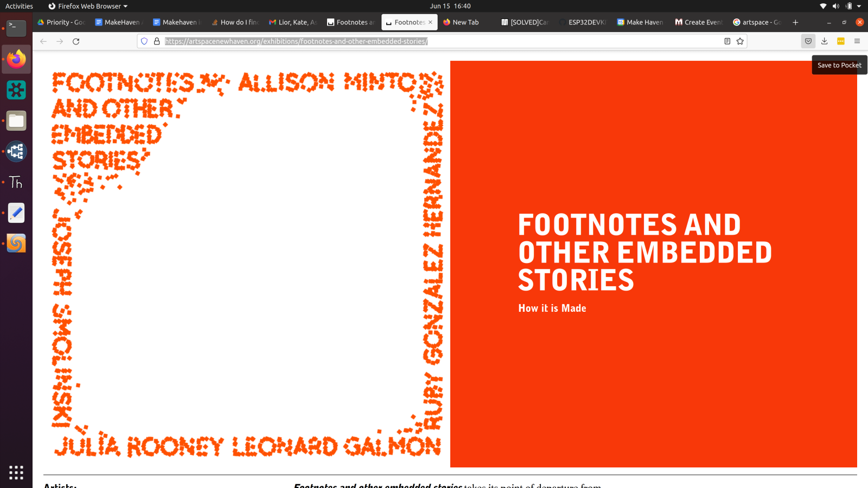Screen dimensions: 868x488
Task: Click the tracking protection shield icon
Action: 144,41
